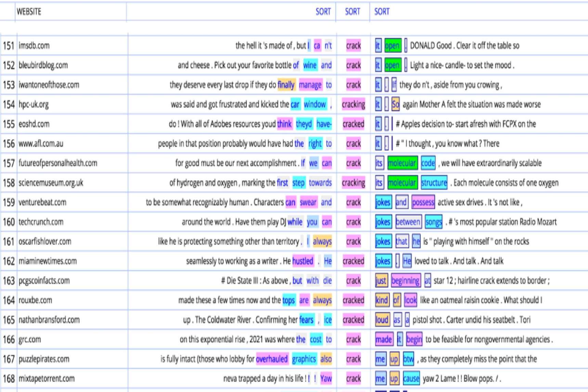Click row number 166
This screenshot has height=392, width=588.
(x=9, y=340)
